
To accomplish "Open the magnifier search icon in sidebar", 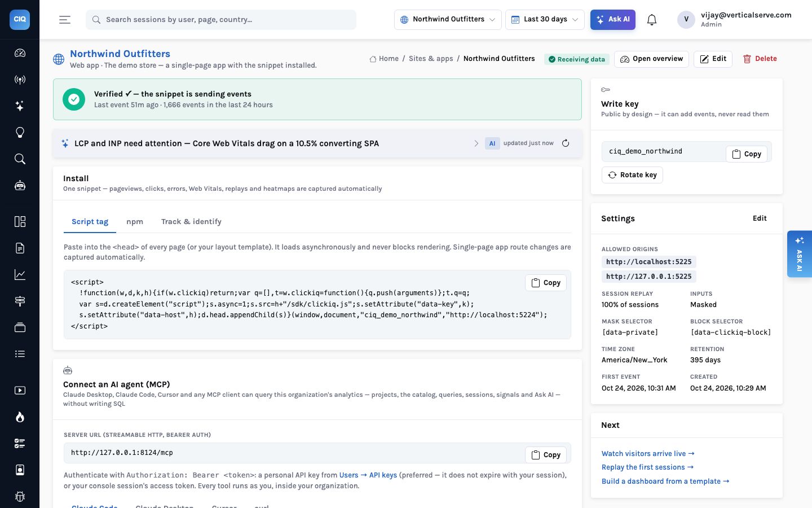I will point(20,159).
